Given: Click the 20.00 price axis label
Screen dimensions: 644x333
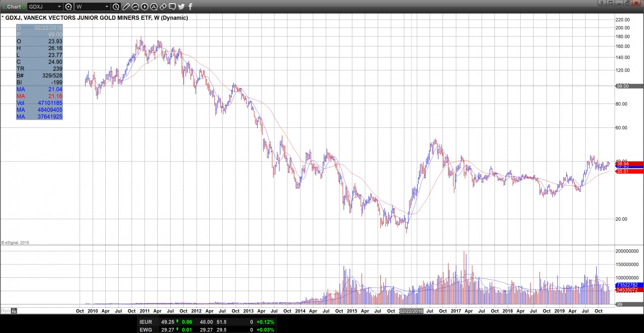Looking at the screenshot, I should [622, 219].
